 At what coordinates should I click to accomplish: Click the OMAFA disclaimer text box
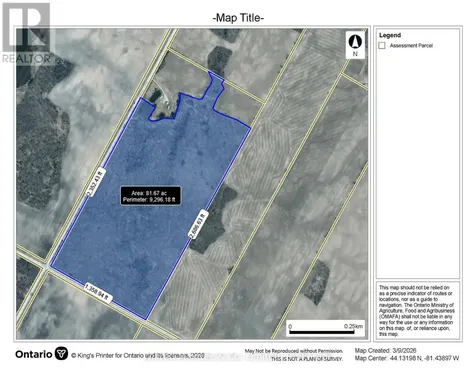point(418,310)
